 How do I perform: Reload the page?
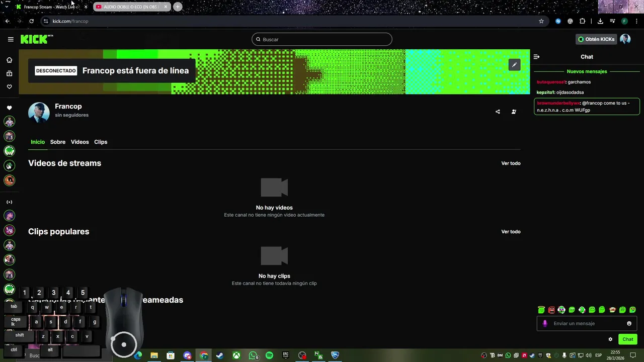click(31, 21)
